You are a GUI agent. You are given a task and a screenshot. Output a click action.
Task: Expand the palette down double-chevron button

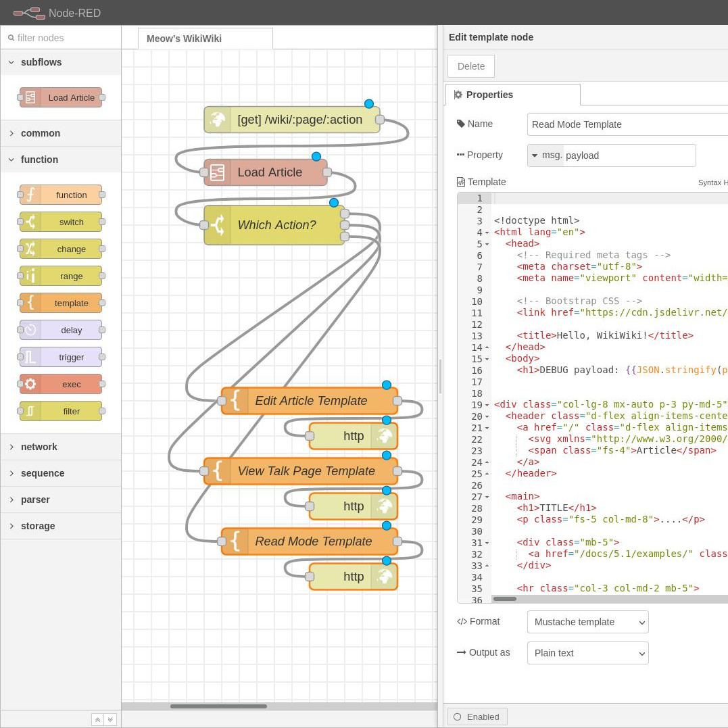click(110, 720)
